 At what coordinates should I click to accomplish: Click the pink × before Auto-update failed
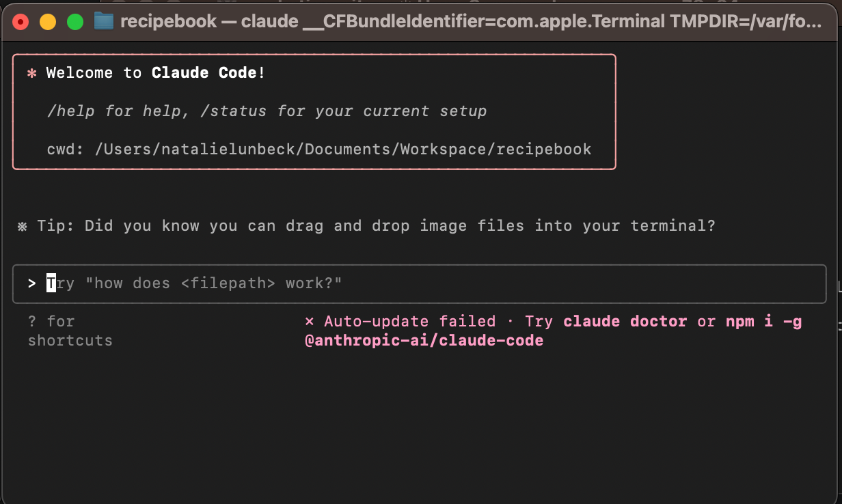[310, 321]
